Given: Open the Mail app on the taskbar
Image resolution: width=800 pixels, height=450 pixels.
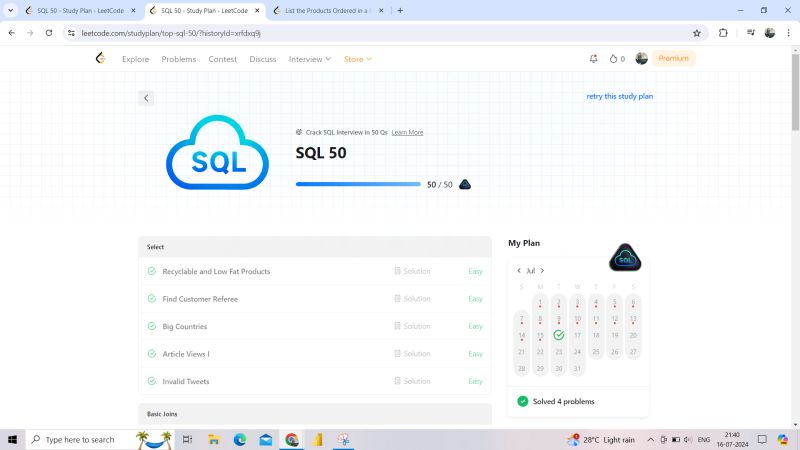Looking at the screenshot, I should [266, 439].
